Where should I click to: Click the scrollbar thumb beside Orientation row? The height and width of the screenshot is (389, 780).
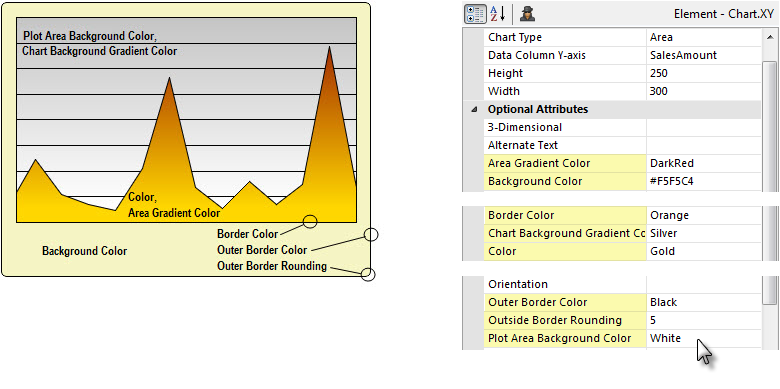(x=769, y=290)
